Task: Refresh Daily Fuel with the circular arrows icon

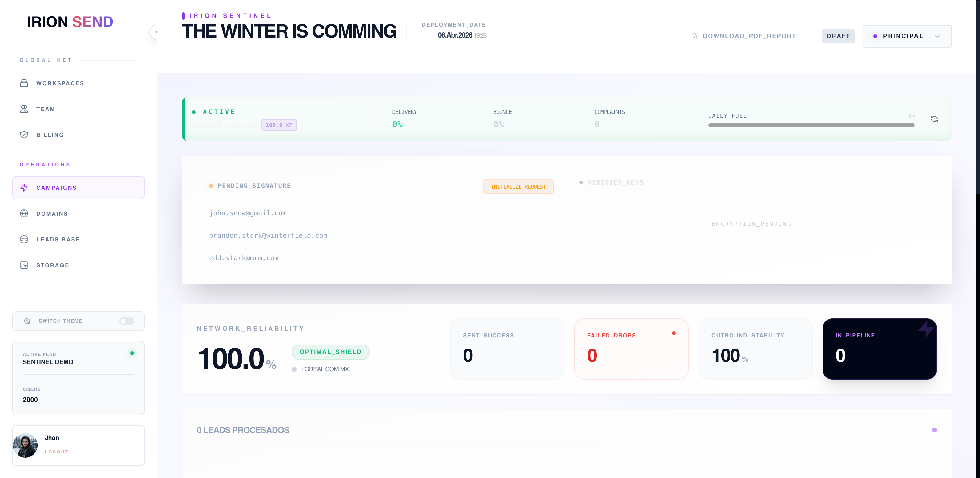Action: click(935, 119)
